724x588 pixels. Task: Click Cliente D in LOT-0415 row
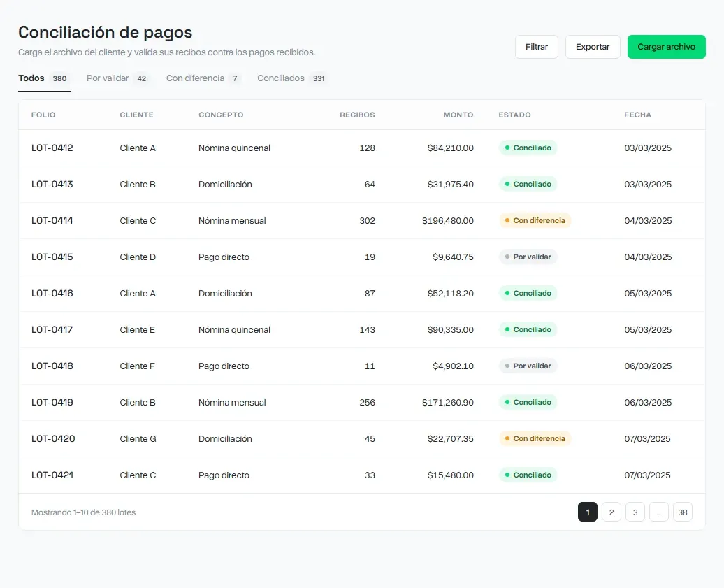tap(138, 257)
